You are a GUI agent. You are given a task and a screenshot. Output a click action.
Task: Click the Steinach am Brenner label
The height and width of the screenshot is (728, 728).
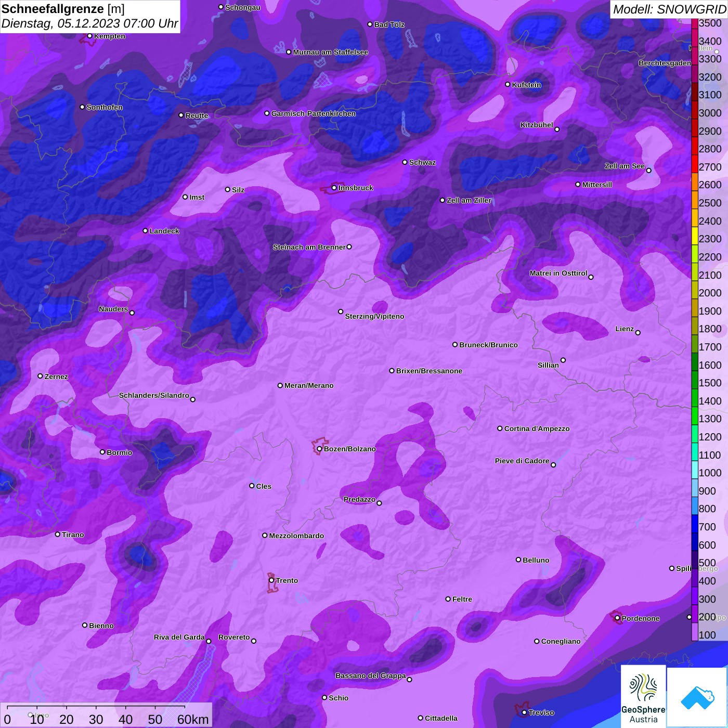coord(309,247)
